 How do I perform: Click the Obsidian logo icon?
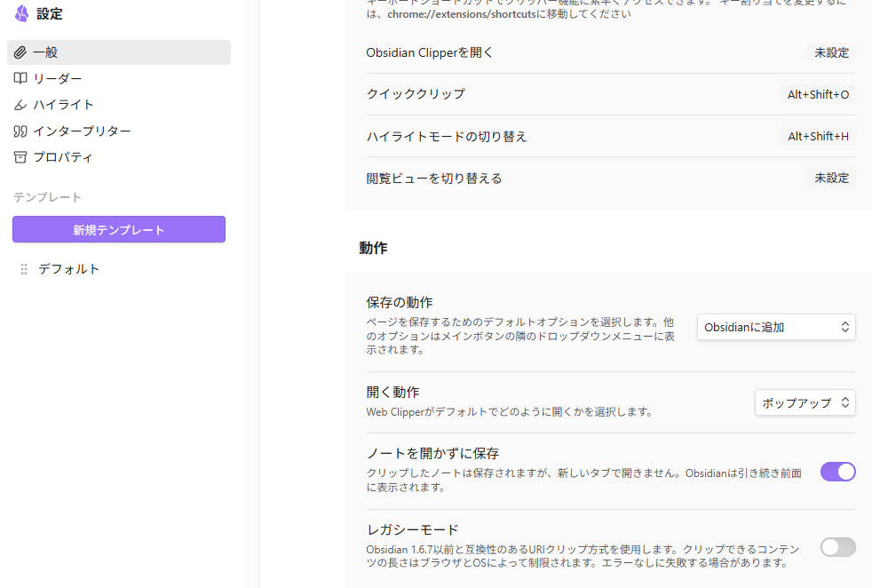tap(21, 13)
